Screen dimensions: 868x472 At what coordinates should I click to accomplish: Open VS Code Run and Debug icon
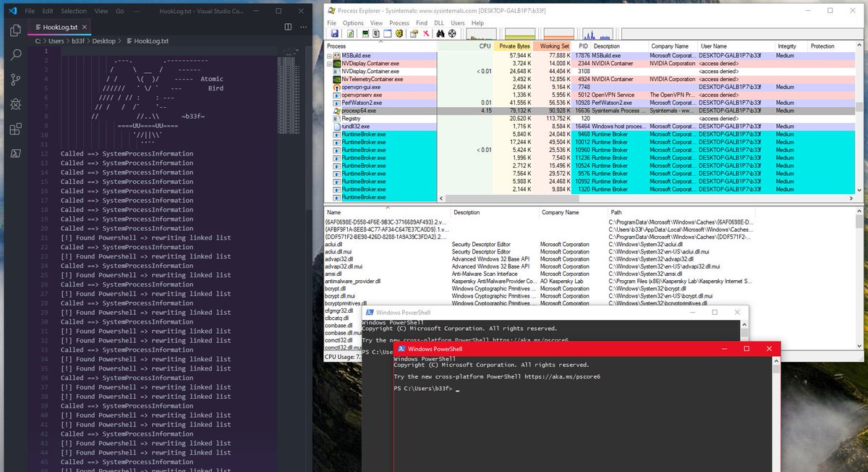(x=16, y=104)
